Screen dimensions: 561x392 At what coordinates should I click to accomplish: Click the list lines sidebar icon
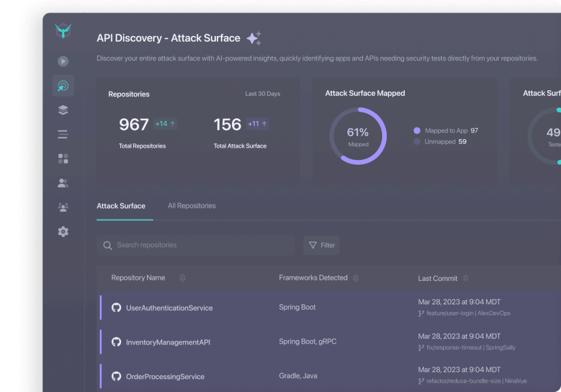[63, 134]
